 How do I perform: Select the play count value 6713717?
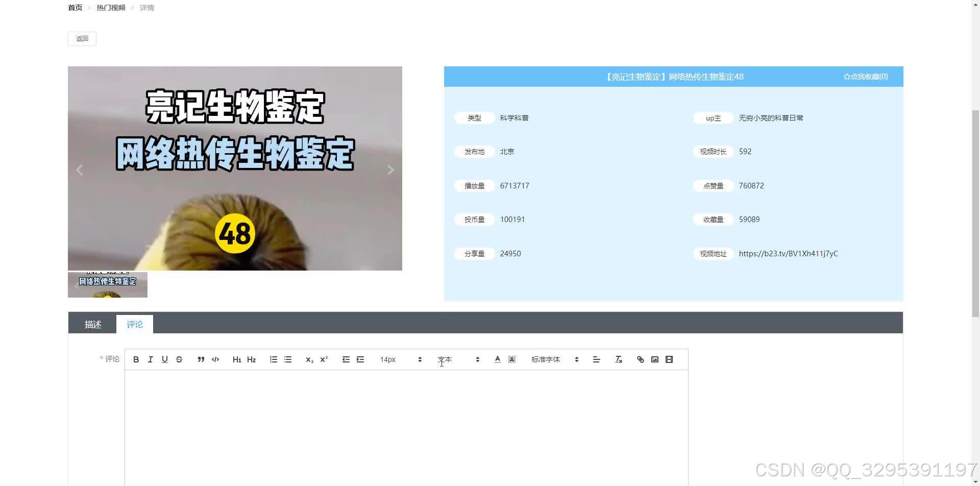514,186
